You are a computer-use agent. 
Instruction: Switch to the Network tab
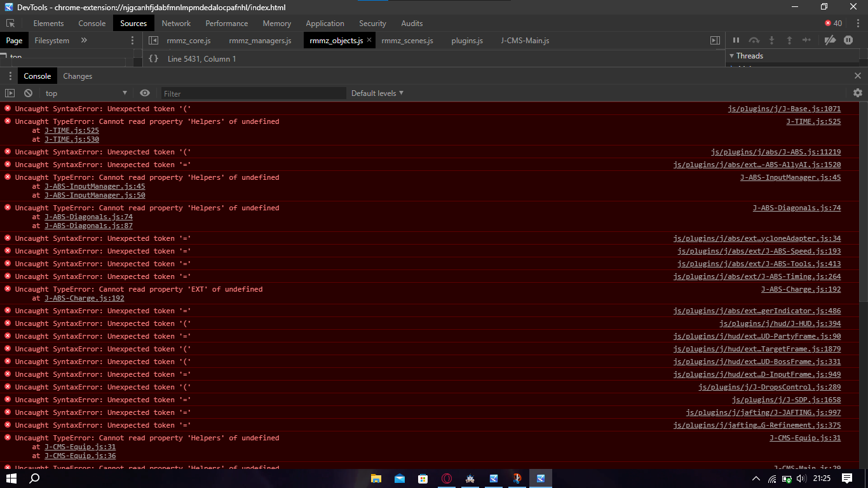coord(176,24)
